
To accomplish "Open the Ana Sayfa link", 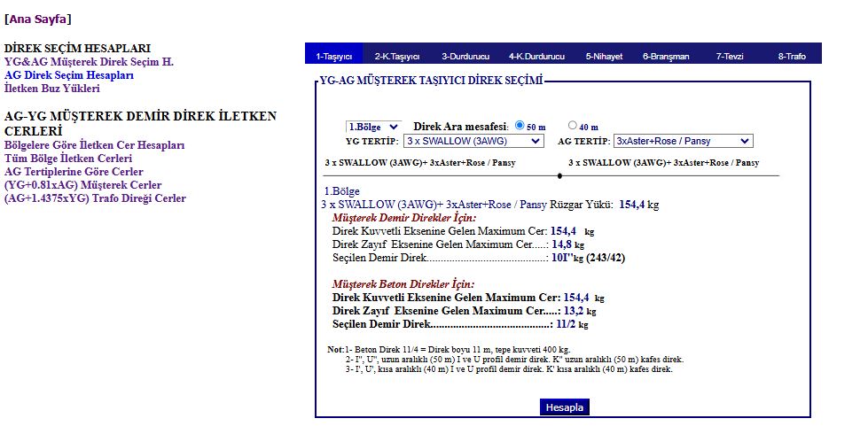I will tap(37, 19).
